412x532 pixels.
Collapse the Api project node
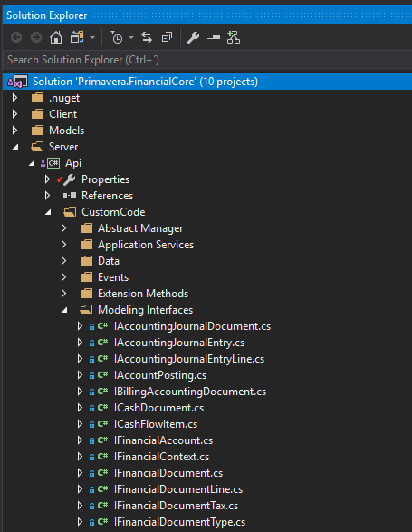[x=32, y=163]
